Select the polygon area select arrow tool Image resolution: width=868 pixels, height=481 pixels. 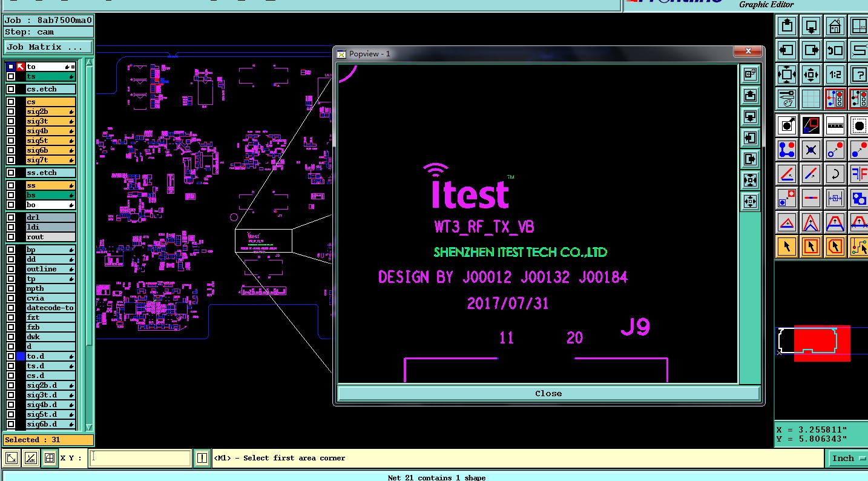(835, 247)
